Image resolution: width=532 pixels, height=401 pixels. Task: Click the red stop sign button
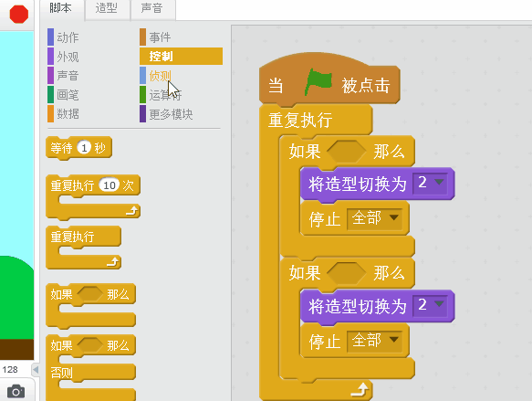tap(18, 15)
